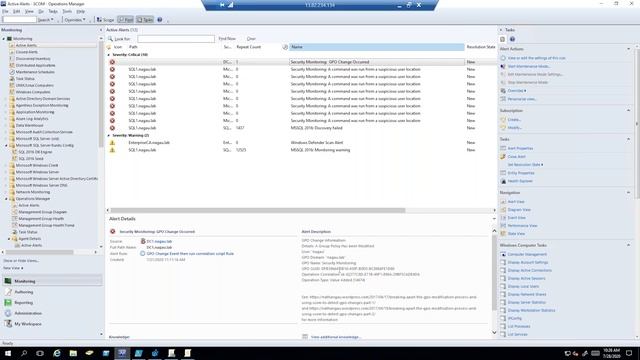Image resolution: width=640 pixels, height=360 pixels.
Task: Click Computer Management task link
Action: tap(527, 254)
